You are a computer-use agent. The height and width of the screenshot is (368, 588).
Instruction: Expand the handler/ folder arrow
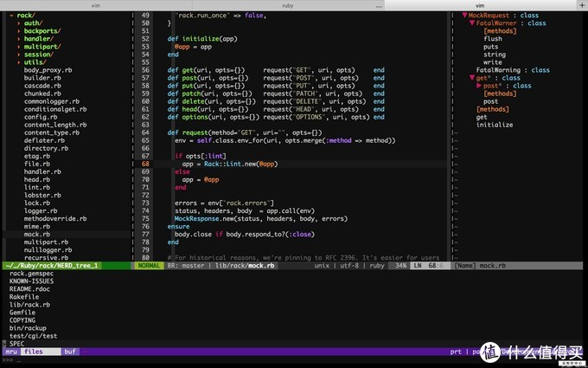pyautogui.click(x=19, y=39)
